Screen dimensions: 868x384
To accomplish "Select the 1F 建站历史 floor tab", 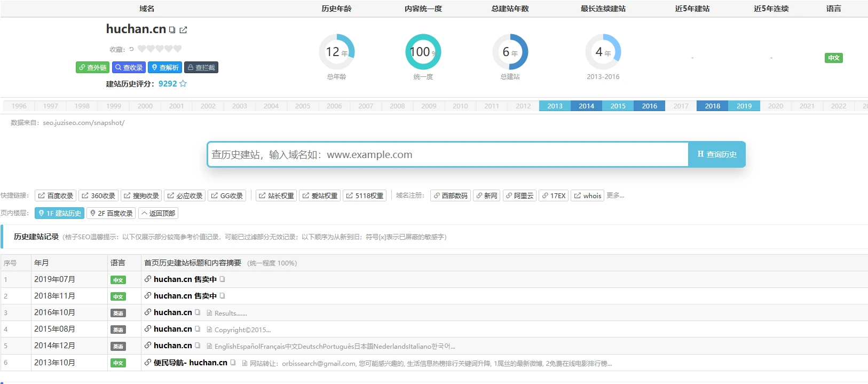I will pyautogui.click(x=59, y=213).
